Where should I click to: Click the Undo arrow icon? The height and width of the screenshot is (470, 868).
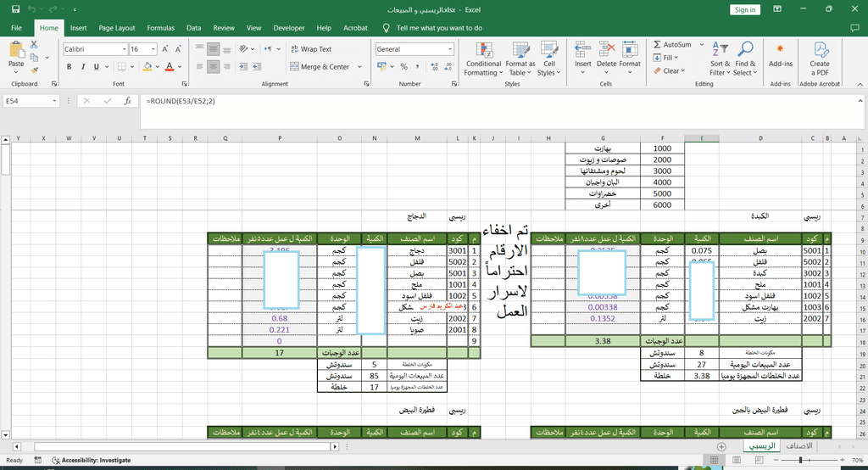(x=31, y=9)
